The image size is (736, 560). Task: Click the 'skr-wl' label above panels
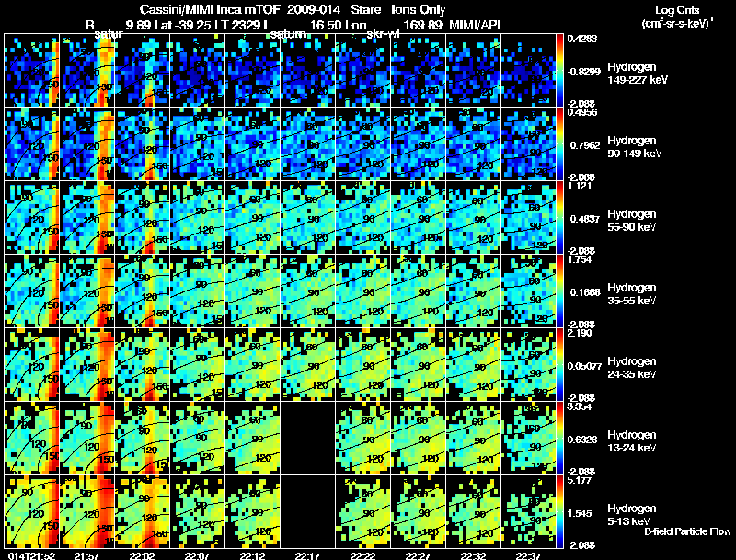click(x=383, y=34)
